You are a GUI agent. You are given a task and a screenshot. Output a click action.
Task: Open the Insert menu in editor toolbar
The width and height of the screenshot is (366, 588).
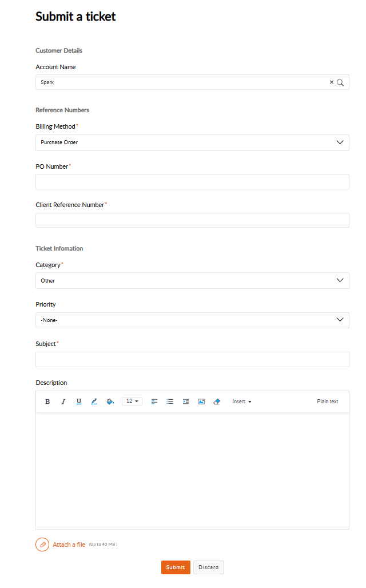click(241, 402)
